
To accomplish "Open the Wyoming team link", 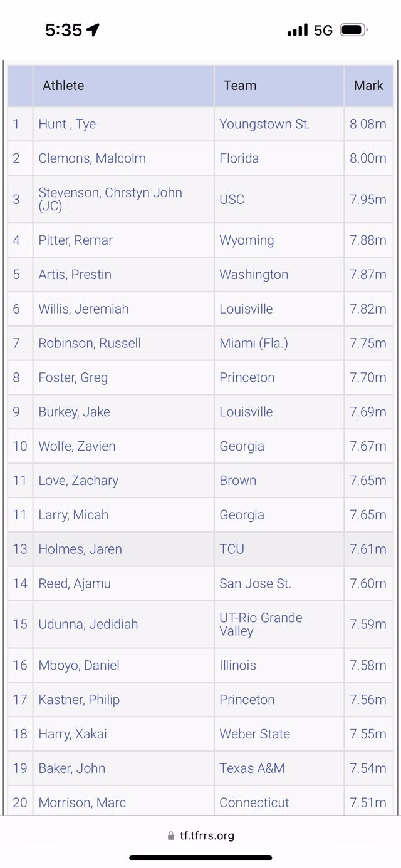I will coord(247,240).
